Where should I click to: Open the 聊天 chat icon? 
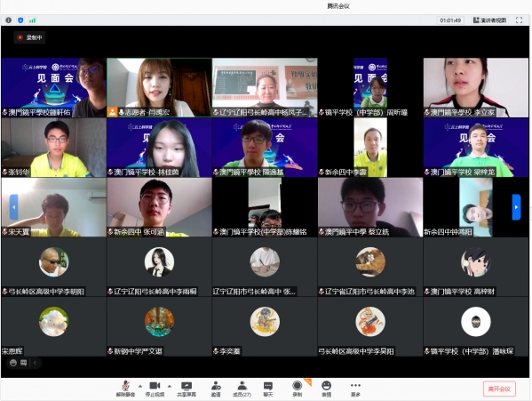[268, 389]
